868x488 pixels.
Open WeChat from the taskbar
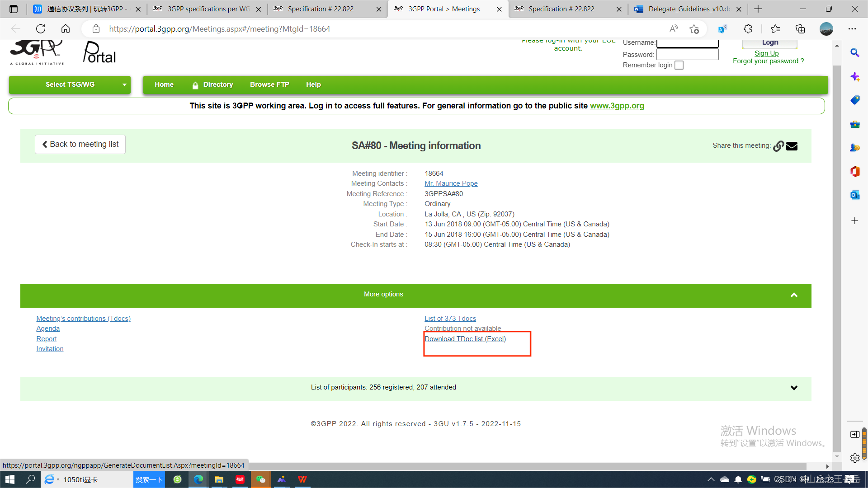coord(261,479)
